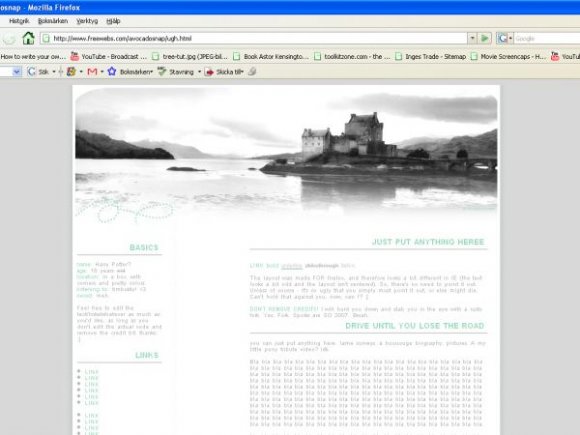Screen dimensions: 580x435
Task: Click the address bar URL field
Action: point(253,38)
